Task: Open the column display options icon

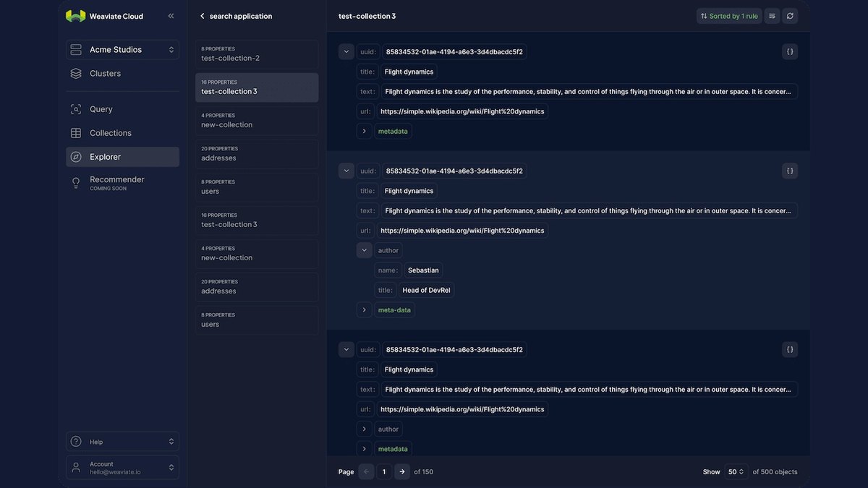Action: (x=772, y=16)
